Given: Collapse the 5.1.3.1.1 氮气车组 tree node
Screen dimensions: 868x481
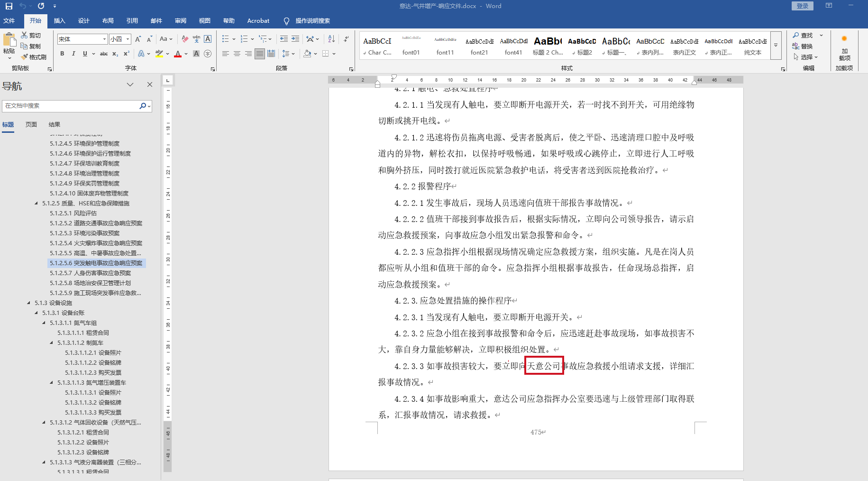Looking at the screenshot, I should point(44,323).
